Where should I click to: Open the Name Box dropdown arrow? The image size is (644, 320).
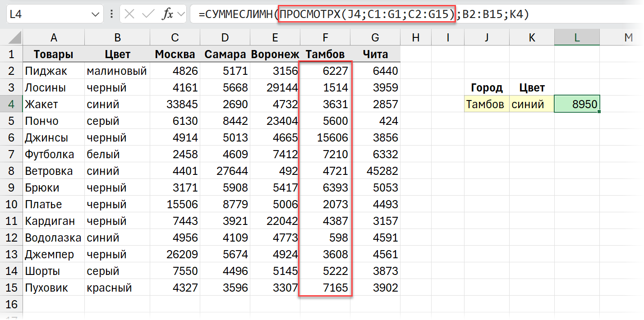click(95, 14)
